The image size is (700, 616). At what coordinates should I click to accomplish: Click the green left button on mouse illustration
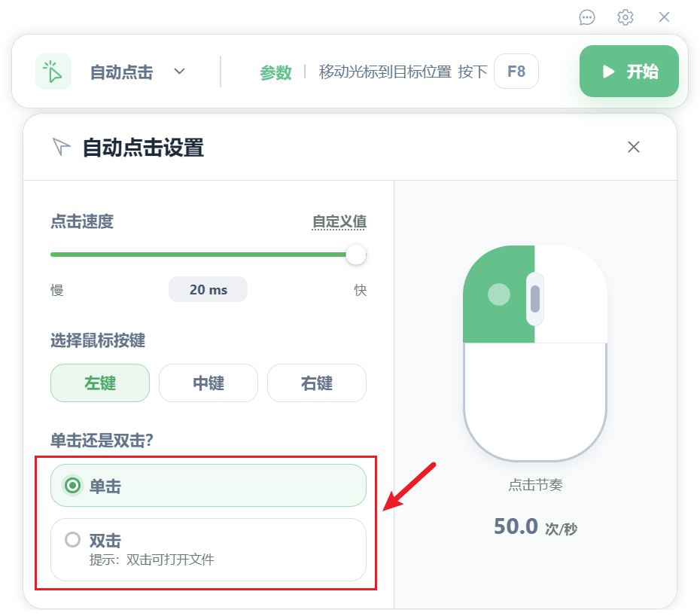499,294
